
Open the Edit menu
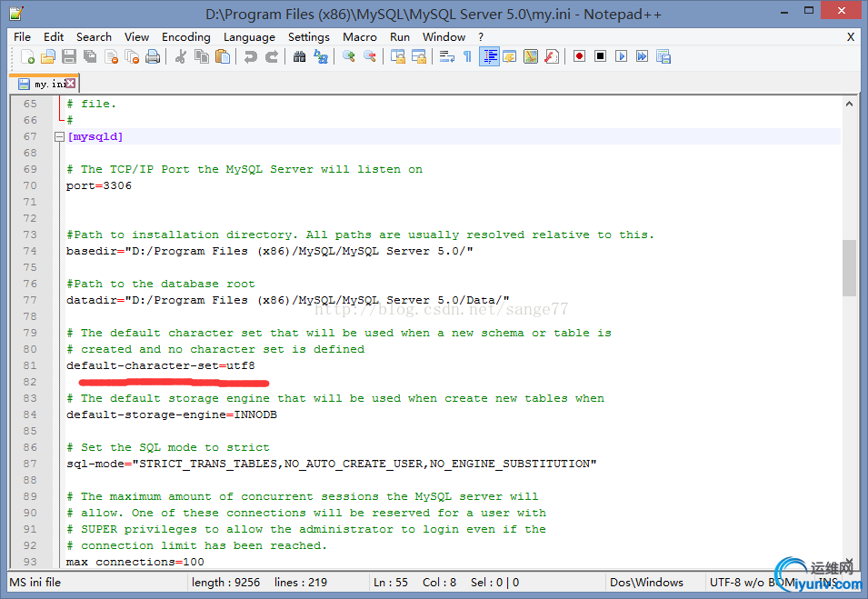(54, 37)
